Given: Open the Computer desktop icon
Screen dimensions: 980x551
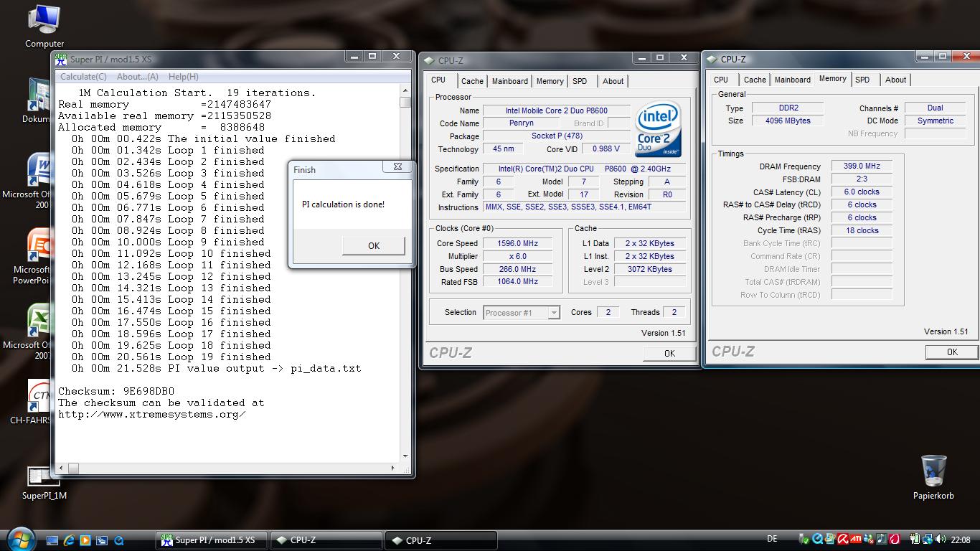Looking at the screenshot, I should pos(44,26).
